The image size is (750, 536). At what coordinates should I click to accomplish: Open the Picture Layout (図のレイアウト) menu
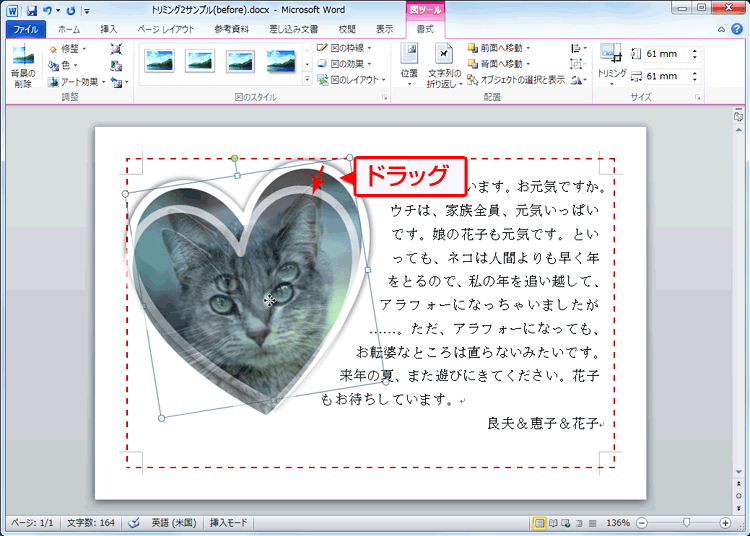(351, 80)
